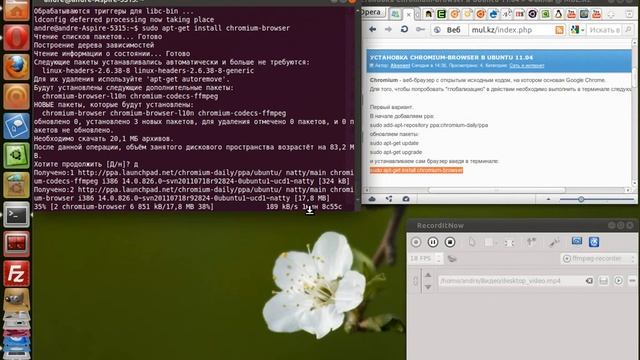This screenshot has height=360, width=640.
Task: Click the blue round-arrow icon in RecordItNow
Action: point(594,242)
